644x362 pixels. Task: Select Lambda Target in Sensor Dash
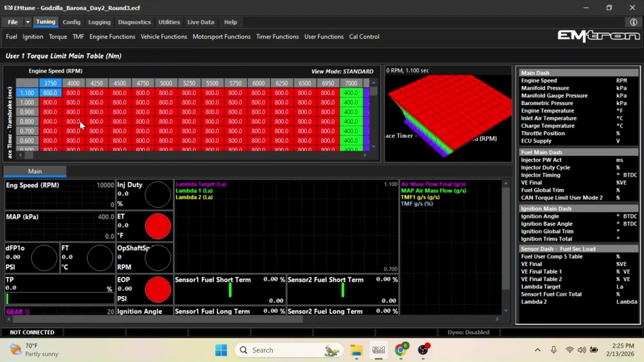click(579, 287)
